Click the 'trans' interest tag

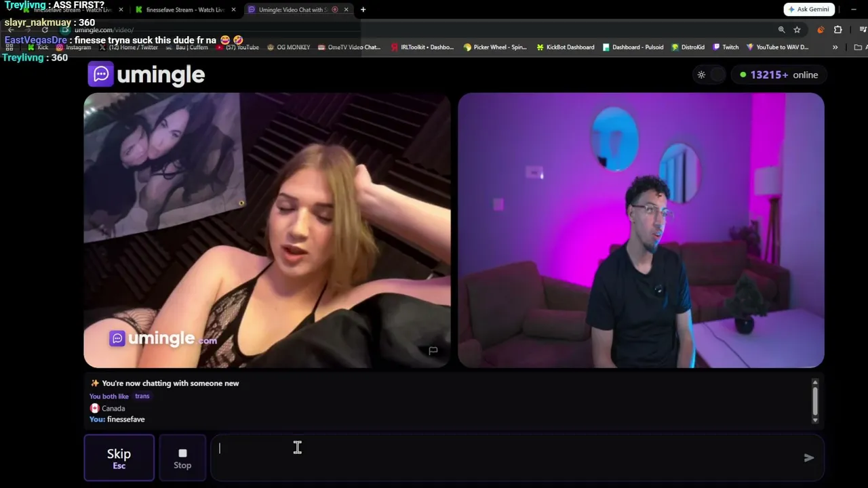tap(142, 396)
